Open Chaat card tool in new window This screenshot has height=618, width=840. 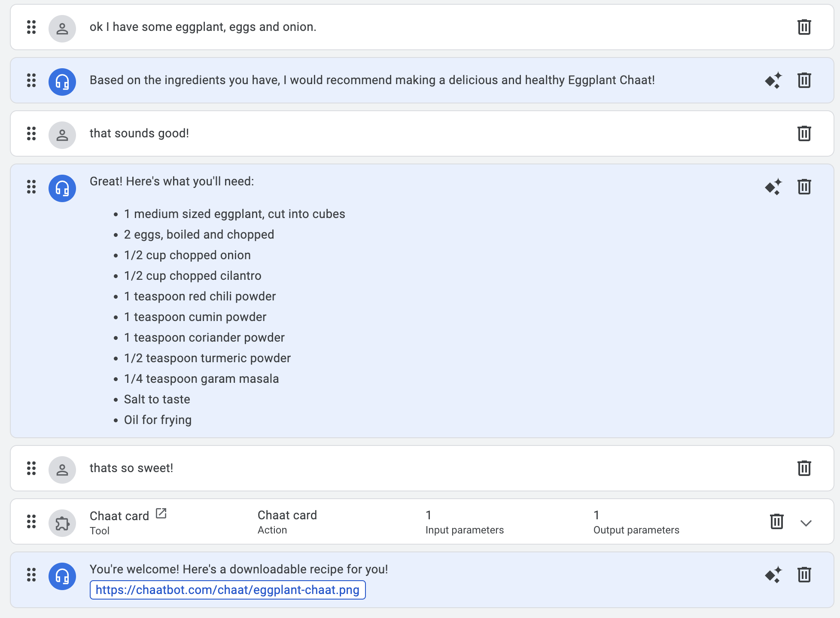161,513
